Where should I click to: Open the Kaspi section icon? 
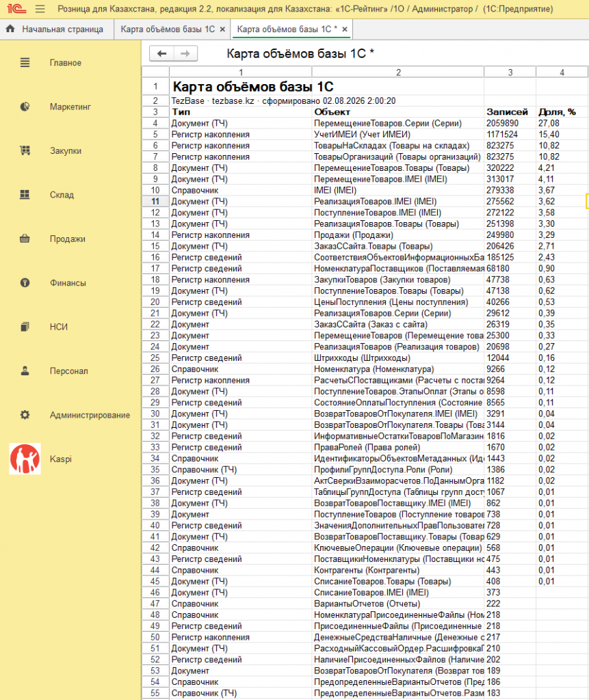pyautogui.click(x=25, y=459)
